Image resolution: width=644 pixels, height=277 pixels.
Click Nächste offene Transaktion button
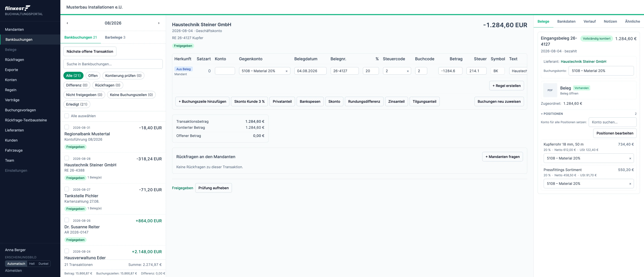point(90,52)
